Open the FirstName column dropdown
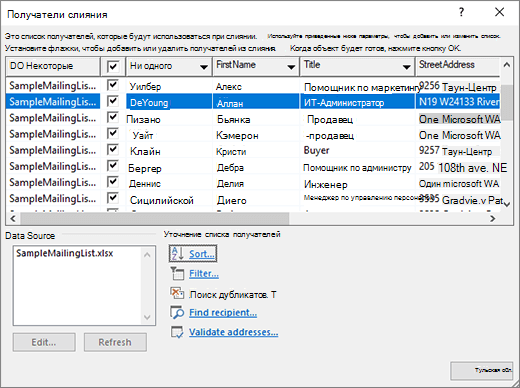Viewport: 520px width, 388px height. tap(291, 67)
